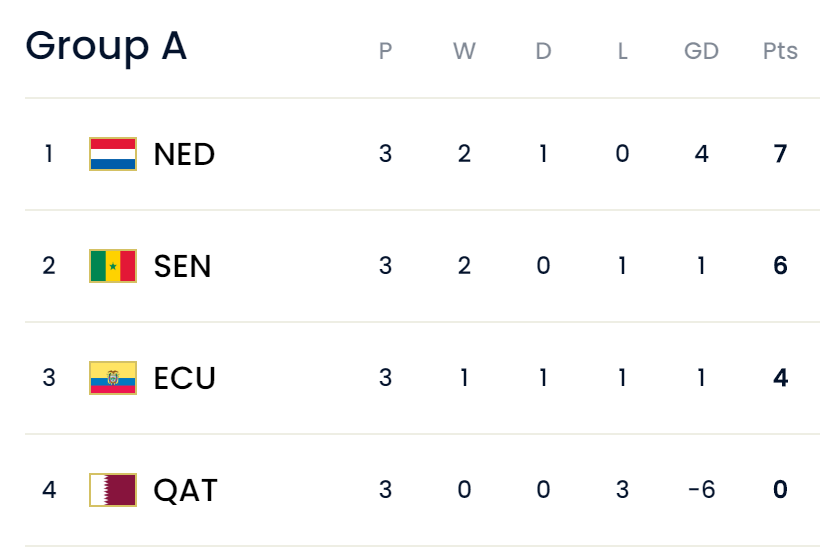Click the L column header
The image size is (838, 555).
(622, 51)
